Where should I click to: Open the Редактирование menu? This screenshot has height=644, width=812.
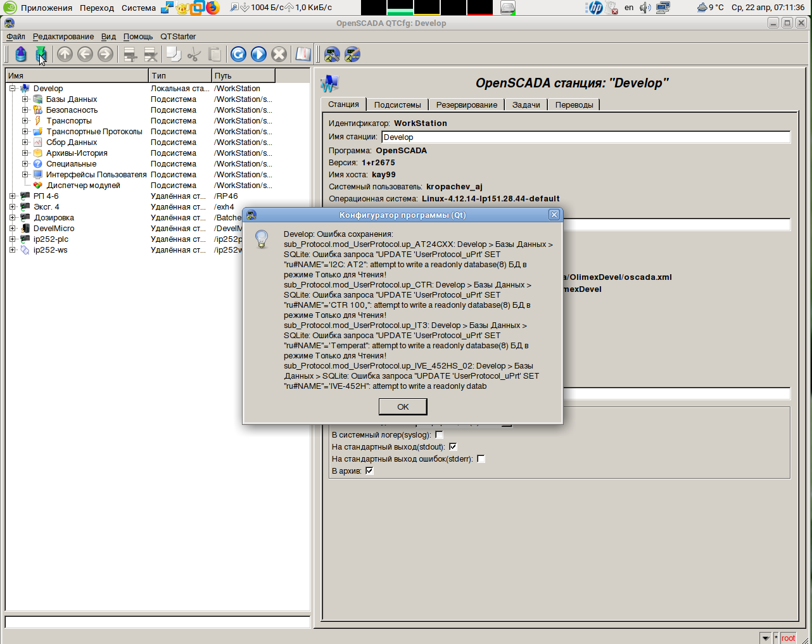click(63, 37)
